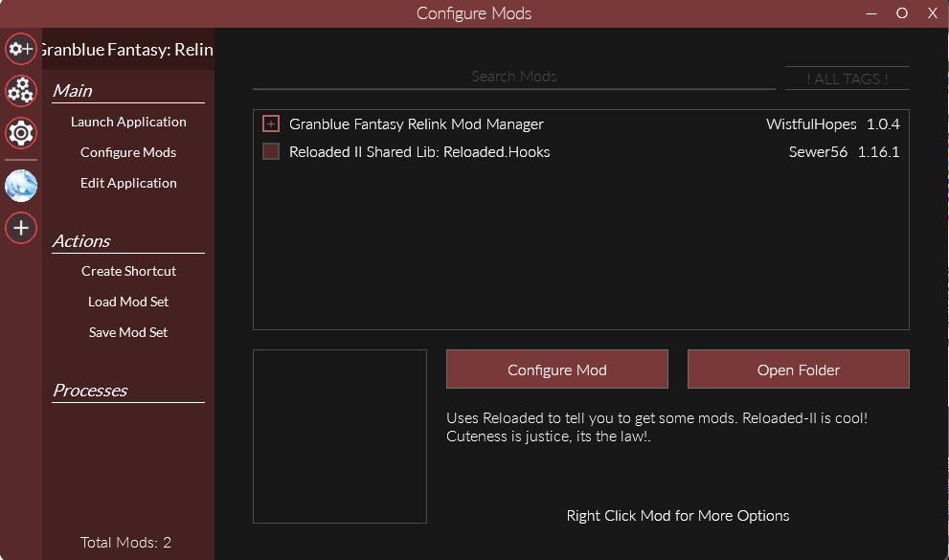Select the Granblue Fantasy game avatar icon

tap(21, 186)
